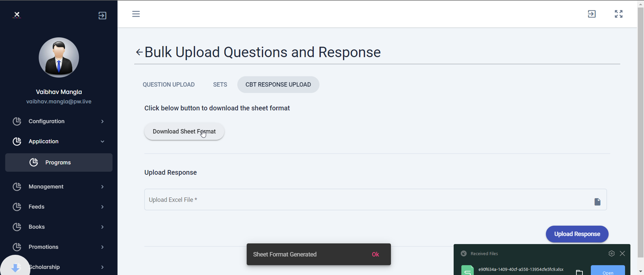Screen dimensions: 644x275
Task: Dismiss the notification with Ok
Action: point(375,254)
